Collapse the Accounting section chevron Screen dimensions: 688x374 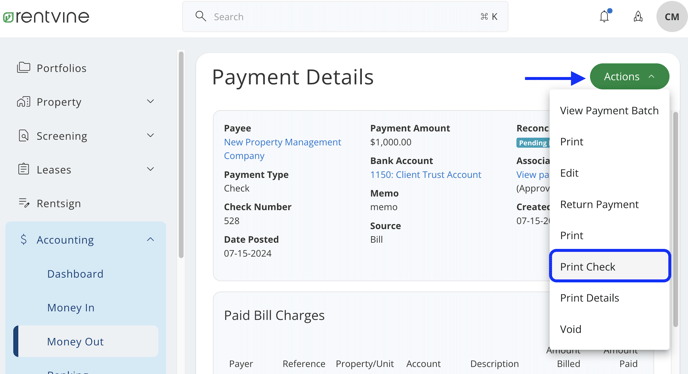150,239
